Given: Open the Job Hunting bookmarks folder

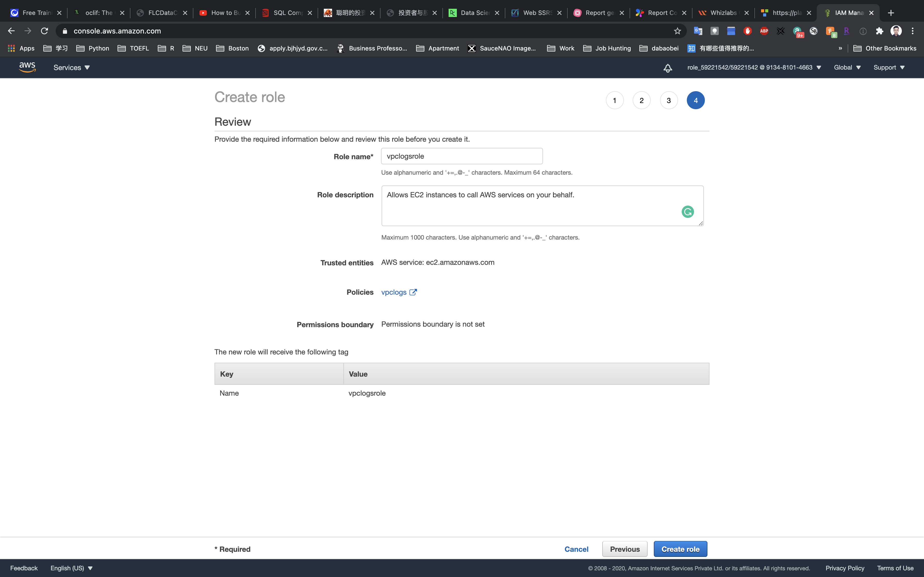Looking at the screenshot, I should 607,48.
